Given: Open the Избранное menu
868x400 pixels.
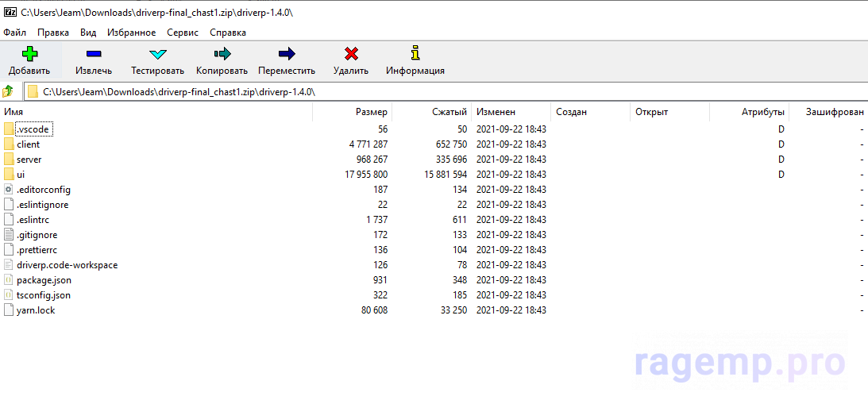Looking at the screenshot, I should coord(132,33).
